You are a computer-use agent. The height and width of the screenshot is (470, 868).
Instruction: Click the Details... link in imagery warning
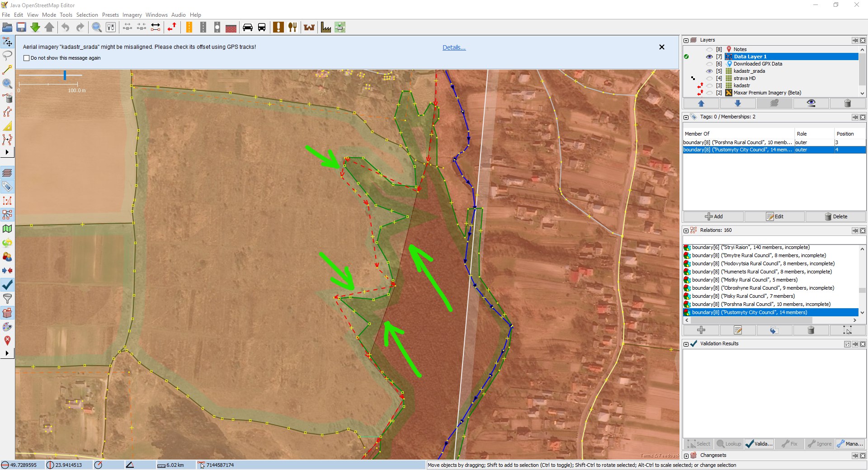click(x=454, y=47)
